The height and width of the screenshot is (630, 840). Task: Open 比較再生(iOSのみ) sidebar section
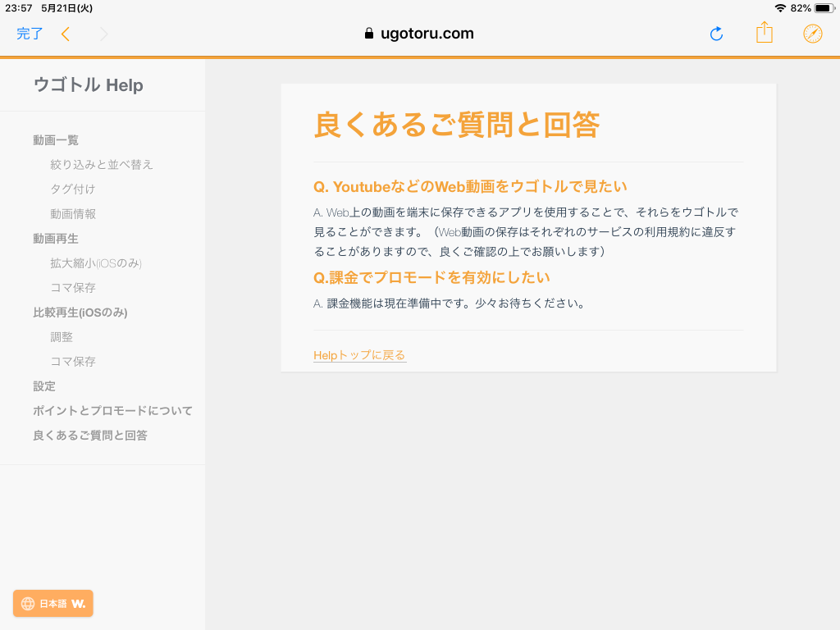[80, 313]
